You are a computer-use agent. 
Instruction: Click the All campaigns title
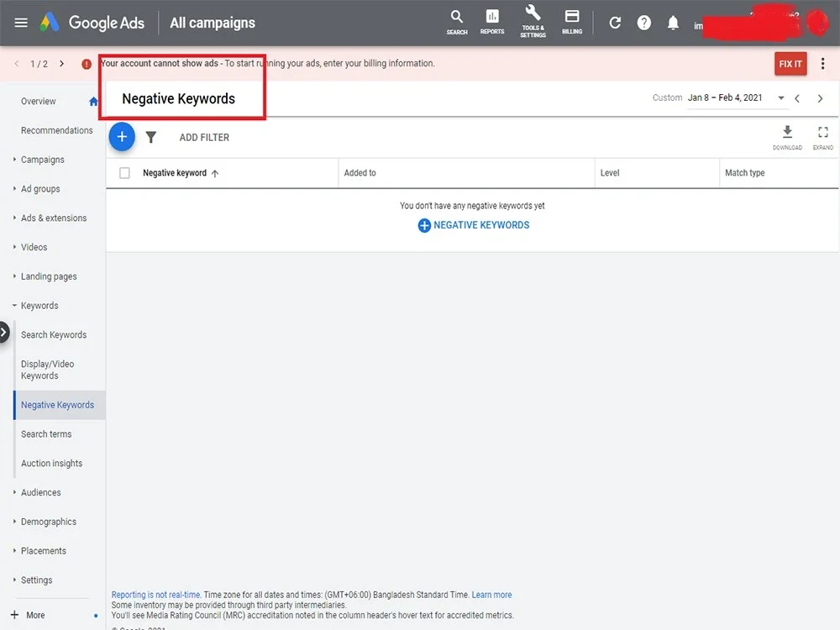pos(213,23)
